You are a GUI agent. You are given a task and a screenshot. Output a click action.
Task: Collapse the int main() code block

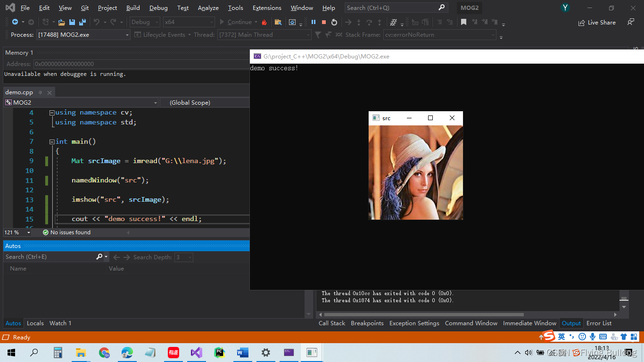tap(52, 141)
